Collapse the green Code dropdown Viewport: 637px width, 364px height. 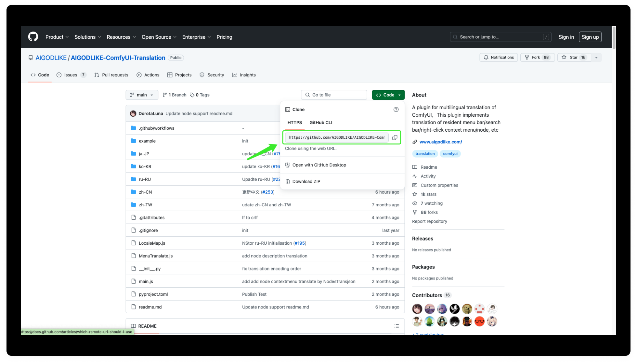[388, 95]
